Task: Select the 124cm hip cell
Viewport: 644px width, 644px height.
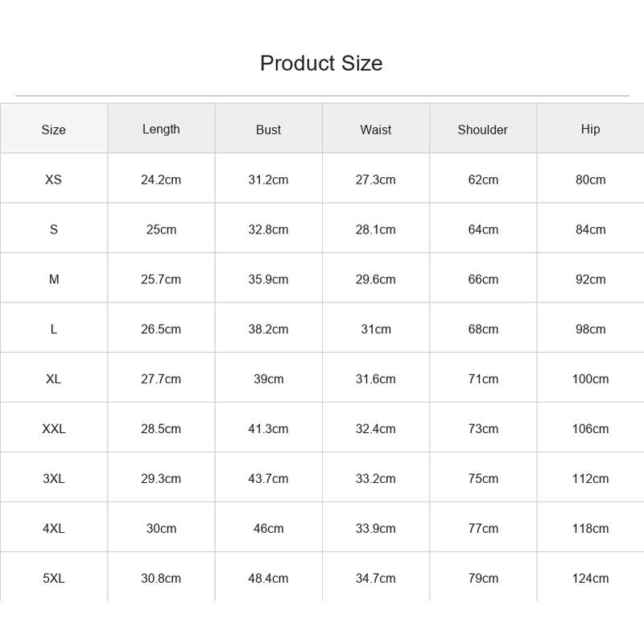Action: coord(590,578)
